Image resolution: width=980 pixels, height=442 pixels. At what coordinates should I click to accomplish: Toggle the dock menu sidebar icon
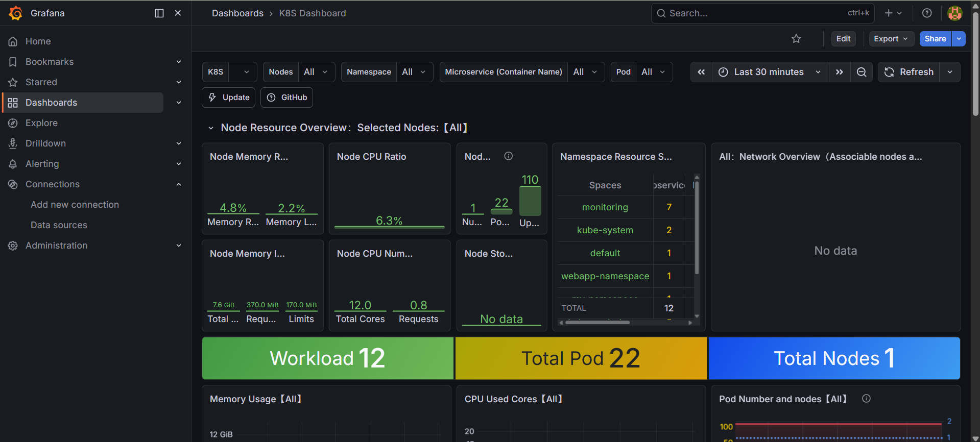pyautogui.click(x=159, y=13)
